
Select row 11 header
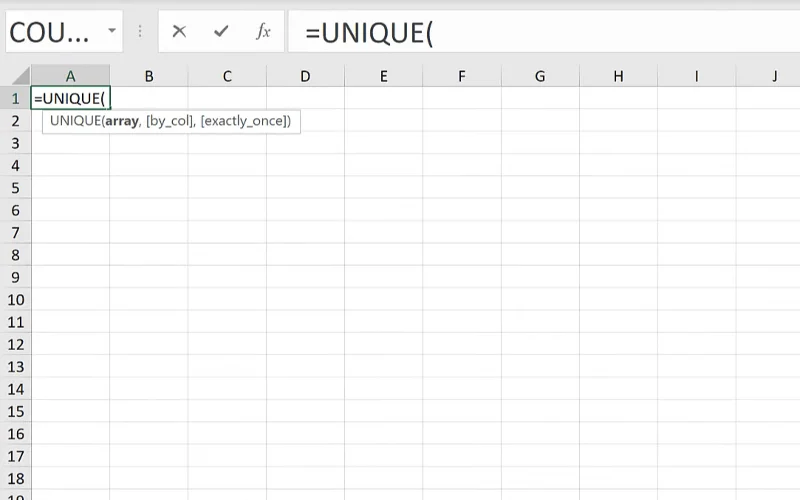point(15,322)
